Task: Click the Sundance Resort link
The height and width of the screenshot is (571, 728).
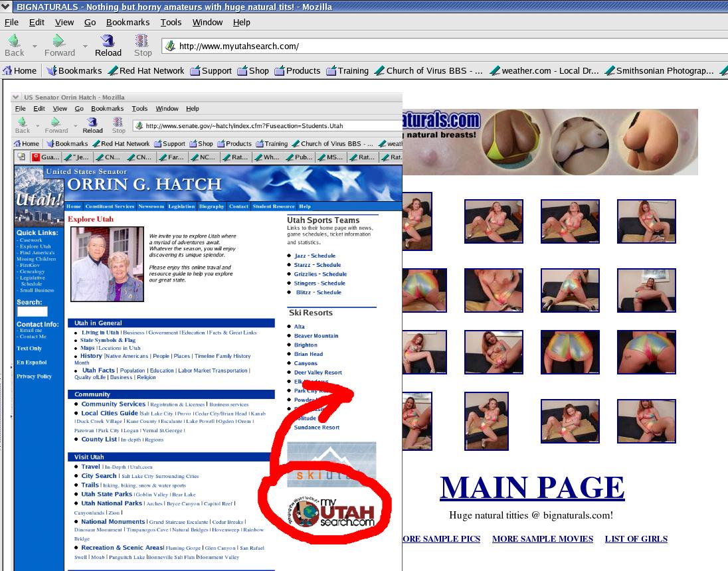Action: (x=316, y=427)
